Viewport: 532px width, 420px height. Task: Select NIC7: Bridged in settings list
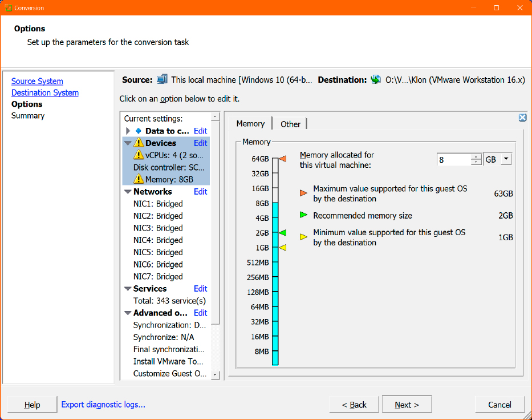(158, 277)
